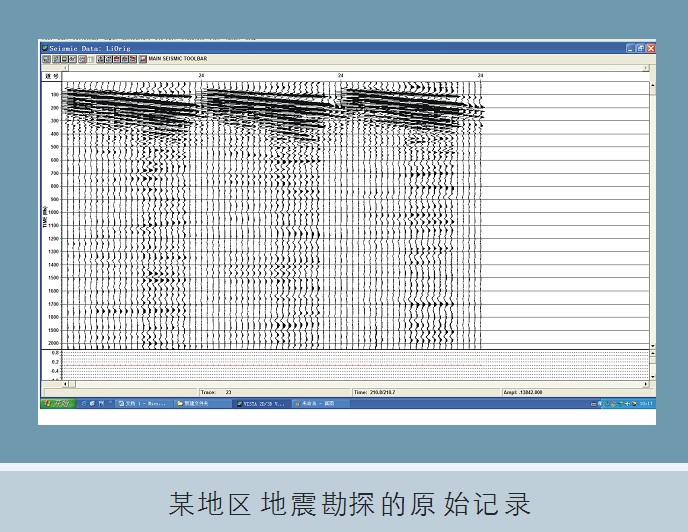The image size is (688, 532).
Task: Open the Word document taskbar item
Action: 142,403
